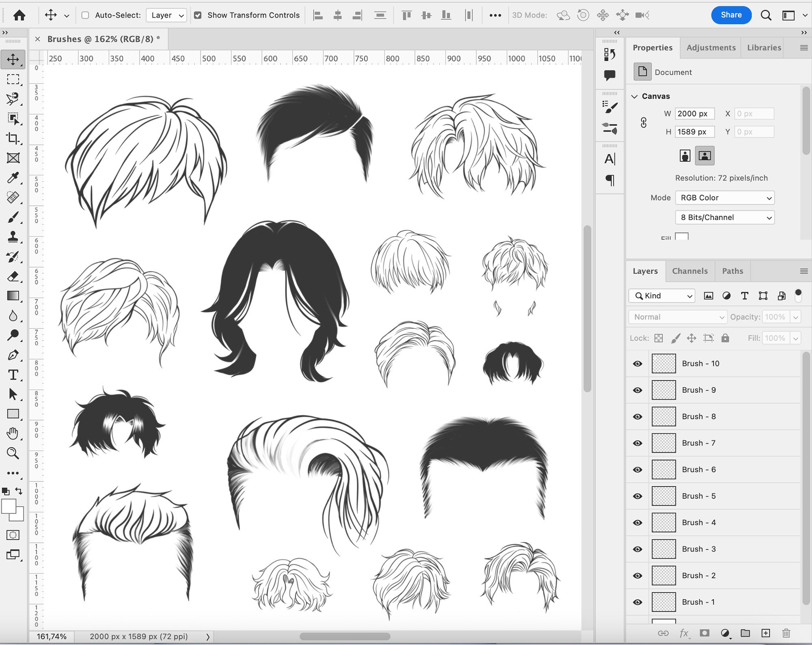The image size is (812, 645).
Task: Activate the Crop tool
Action: click(13, 138)
